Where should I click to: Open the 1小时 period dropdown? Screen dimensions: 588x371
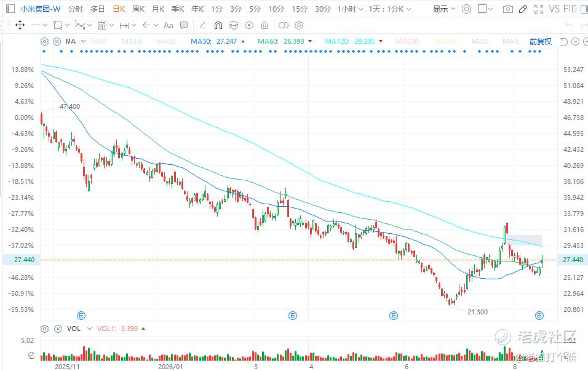coord(350,9)
